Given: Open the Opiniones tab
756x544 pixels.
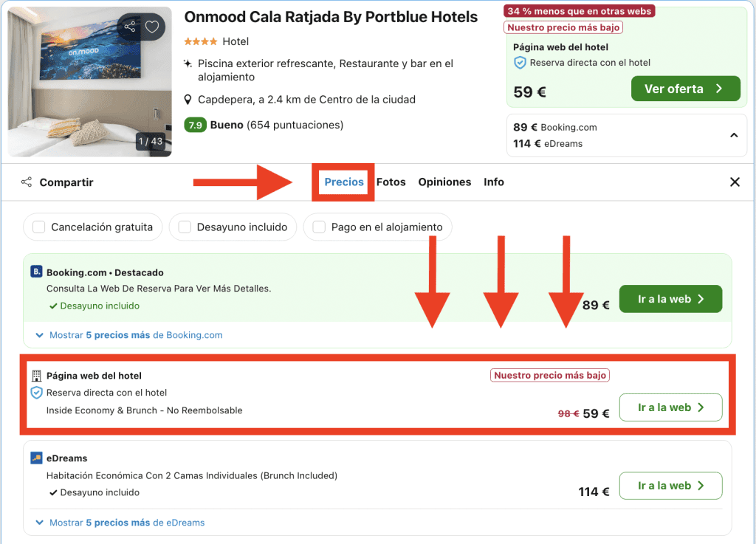Looking at the screenshot, I should [444, 182].
